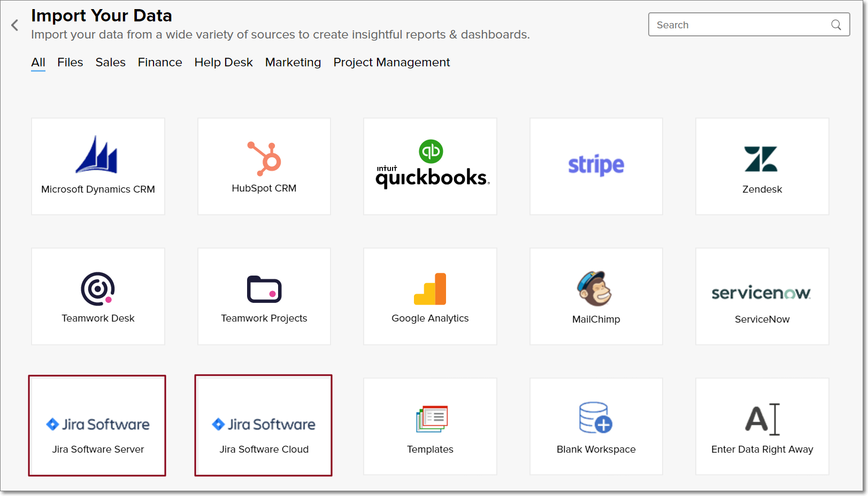Screen dimensions: 868x496
Task: Click the ServiceNow label text
Action: (x=762, y=319)
